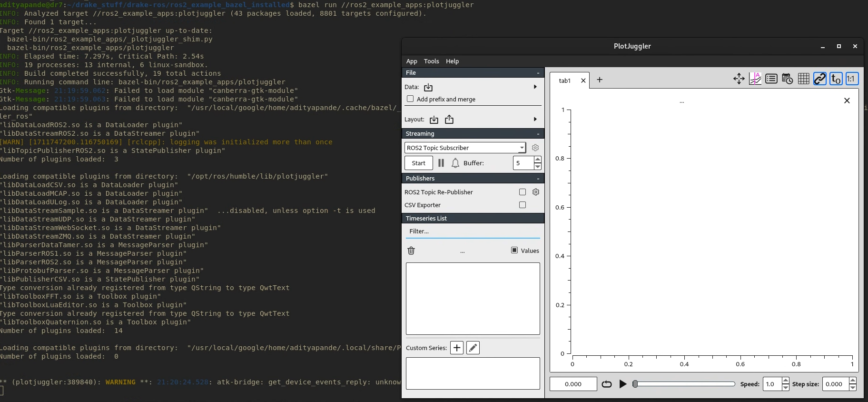This screenshot has height=402, width=868.
Task: Toggle the 1:1 aspect ratio button
Action: pyautogui.click(x=852, y=79)
